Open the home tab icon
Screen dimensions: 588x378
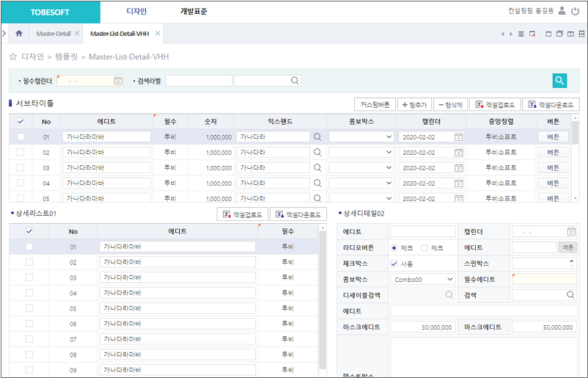point(19,34)
